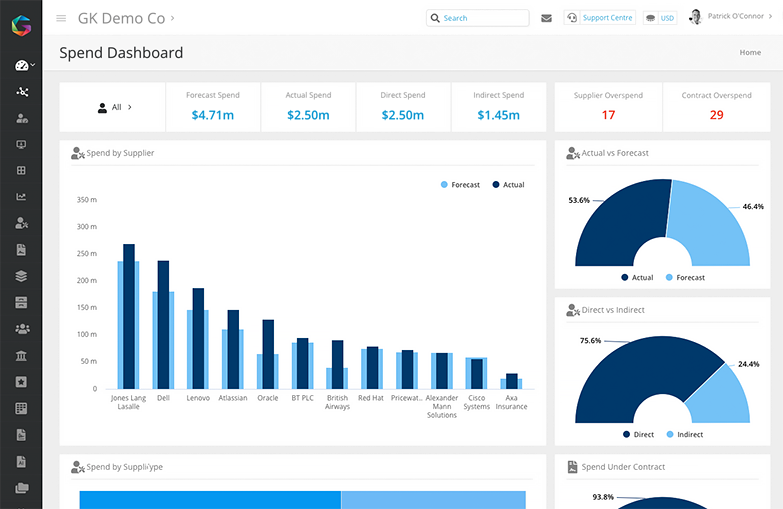Viewport: 783px width, 509px height.
Task: Toggle the Forecast series in bar chart legend
Action: tap(460, 185)
